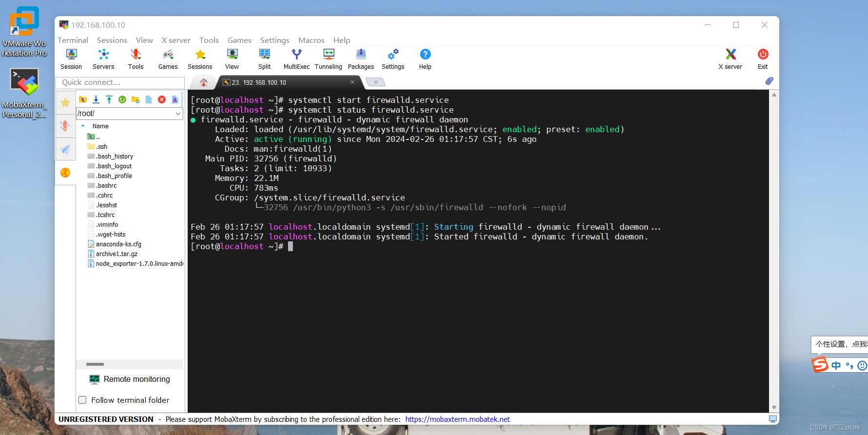
Task: Upload files with green up-arrow icon
Action: pyautogui.click(x=109, y=99)
